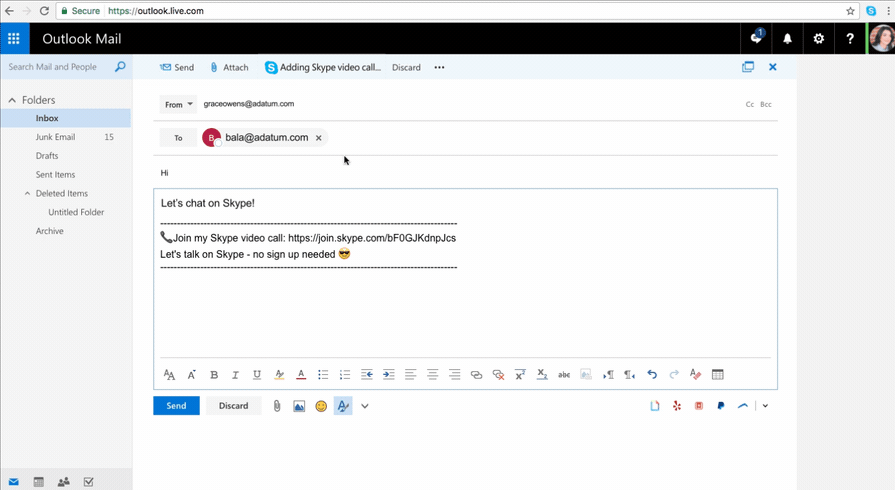Click the Skype join link in body

[372, 238]
